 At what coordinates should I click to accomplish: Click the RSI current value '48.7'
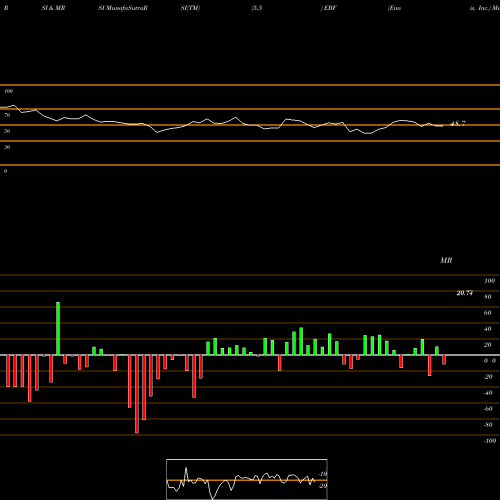pos(458,124)
